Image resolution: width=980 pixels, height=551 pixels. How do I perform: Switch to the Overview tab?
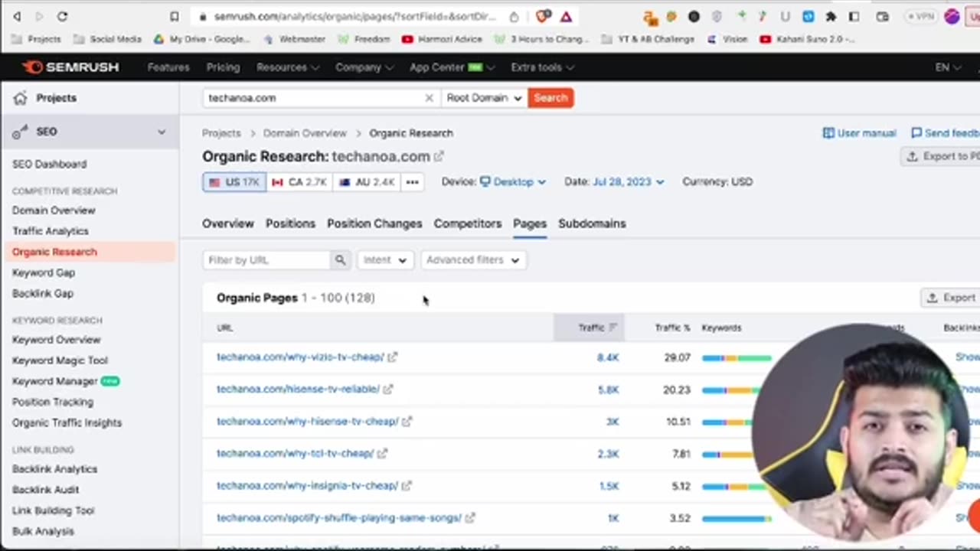(228, 223)
